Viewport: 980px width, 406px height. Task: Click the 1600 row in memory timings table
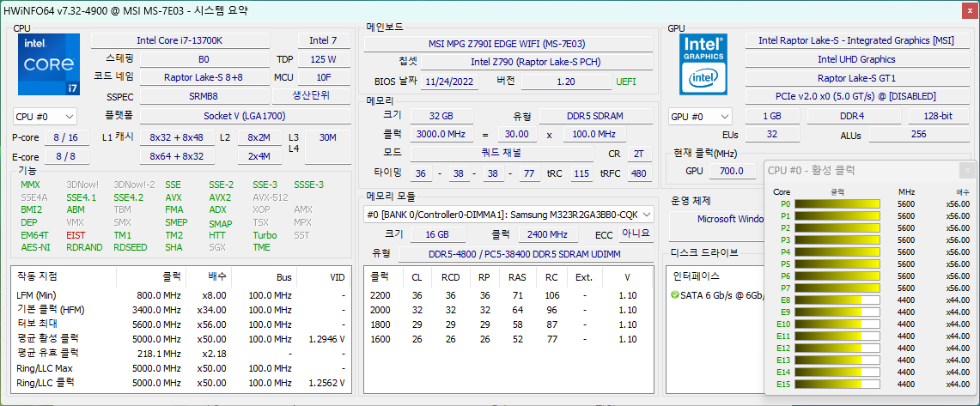[508, 339]
